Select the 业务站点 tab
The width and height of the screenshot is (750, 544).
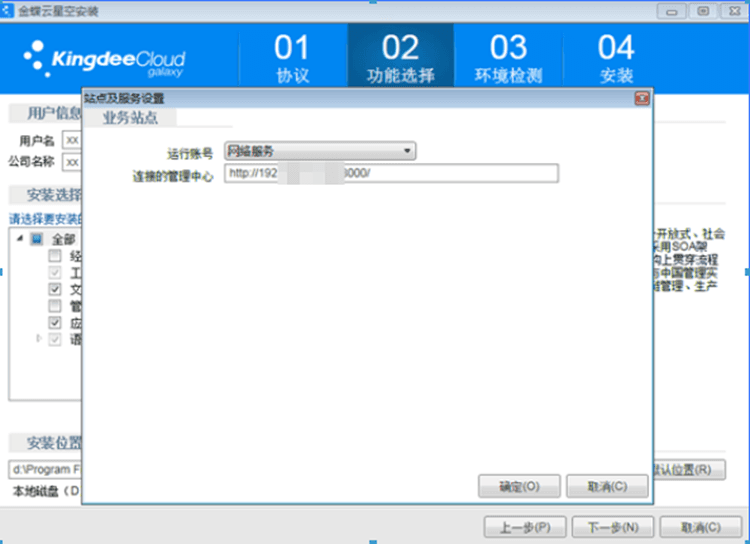point(130,118)
